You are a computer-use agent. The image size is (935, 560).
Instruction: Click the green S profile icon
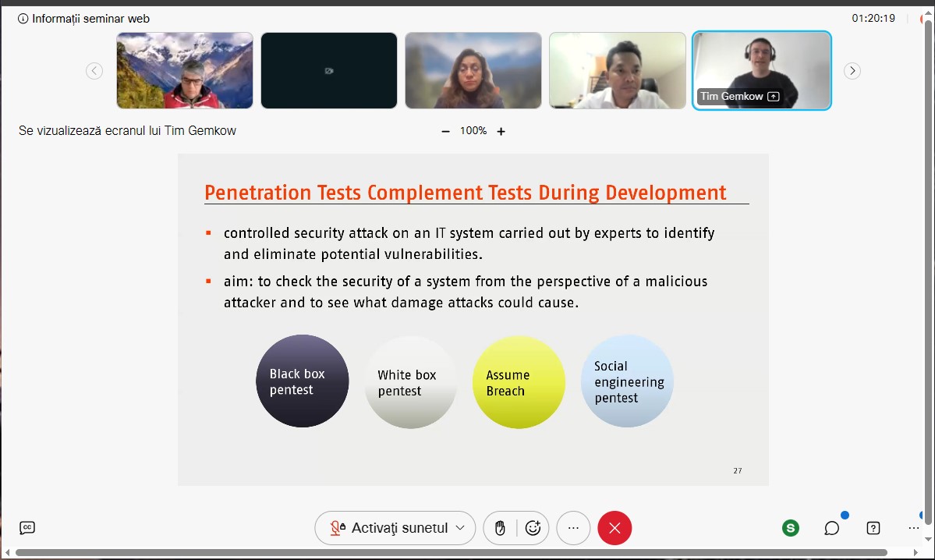pyautogui.click(x=791, y=528)
